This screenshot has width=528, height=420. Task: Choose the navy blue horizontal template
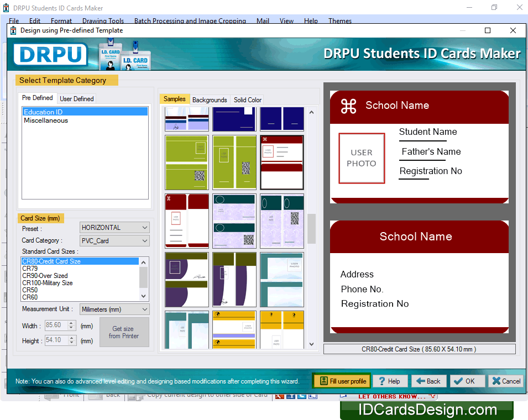[x=234, y=119]
